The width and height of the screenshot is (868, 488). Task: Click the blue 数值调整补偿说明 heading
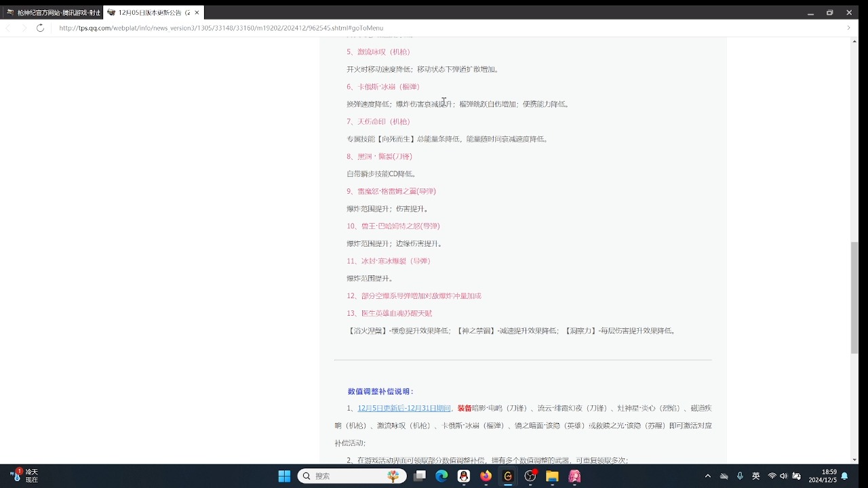pos(380,391)
